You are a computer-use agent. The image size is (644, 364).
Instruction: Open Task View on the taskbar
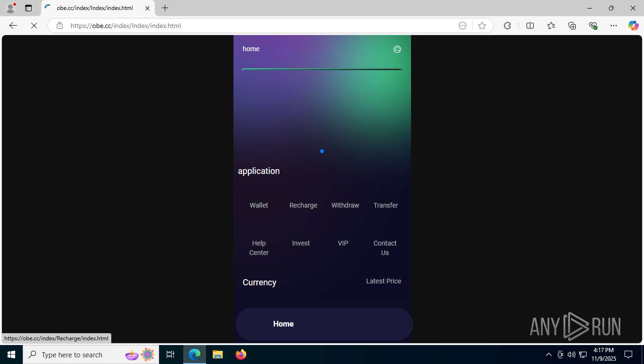tap(170, 355)
